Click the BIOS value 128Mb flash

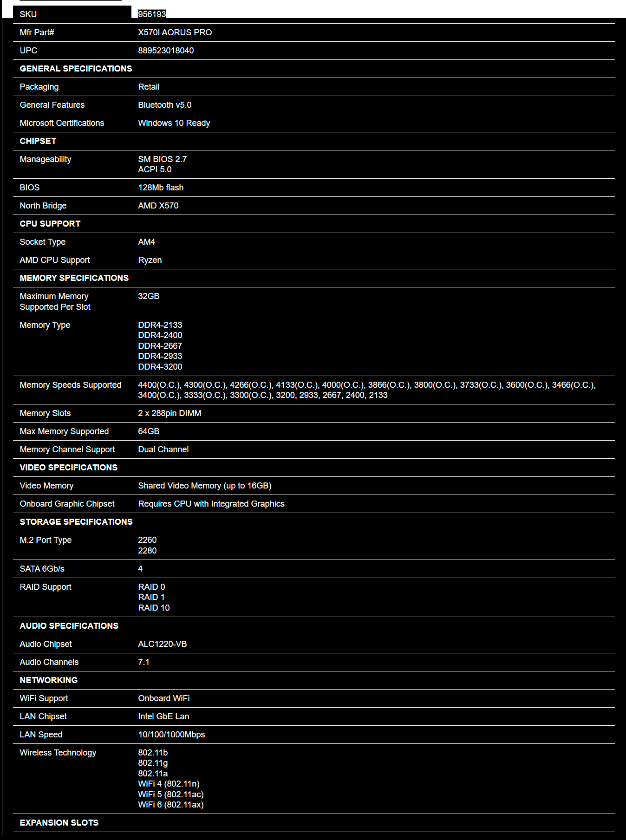click(x=161, y=188)
